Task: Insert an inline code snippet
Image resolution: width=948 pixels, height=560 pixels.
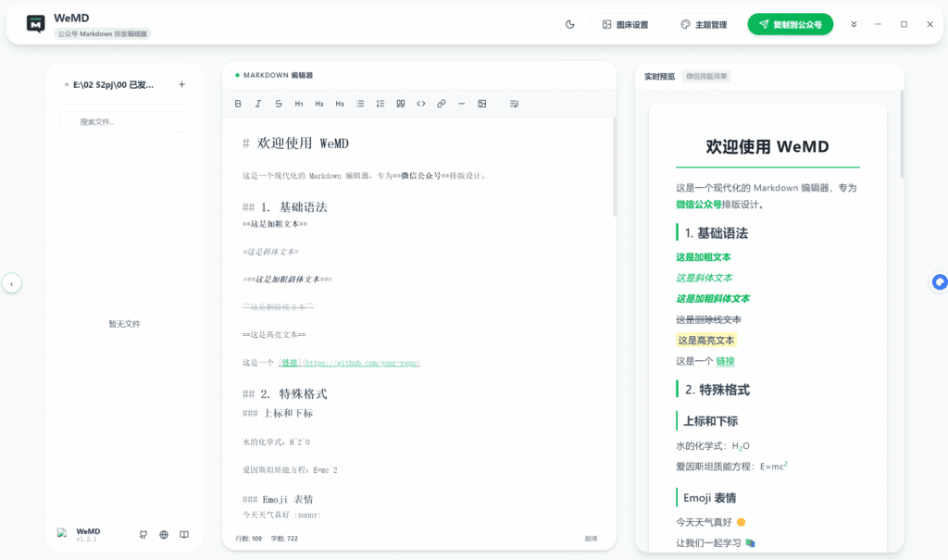Action: pos(420,104)
